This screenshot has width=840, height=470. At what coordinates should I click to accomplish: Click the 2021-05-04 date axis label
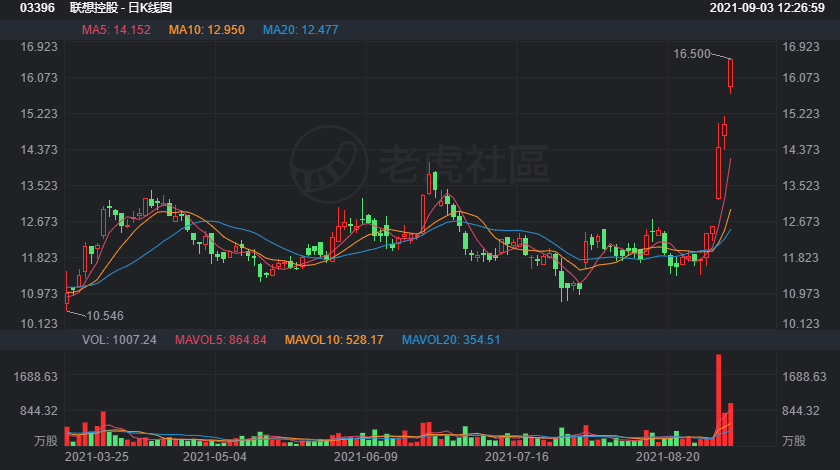tap(215, 457)
